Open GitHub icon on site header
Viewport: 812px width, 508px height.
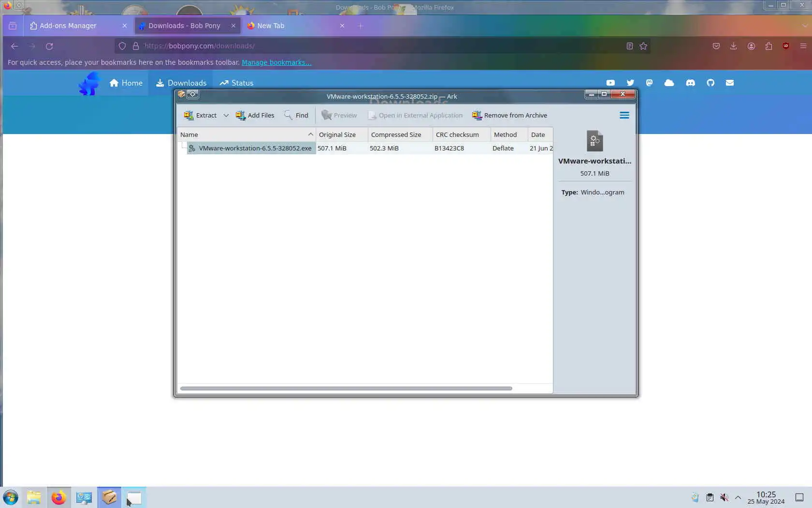tap(710, 83)
